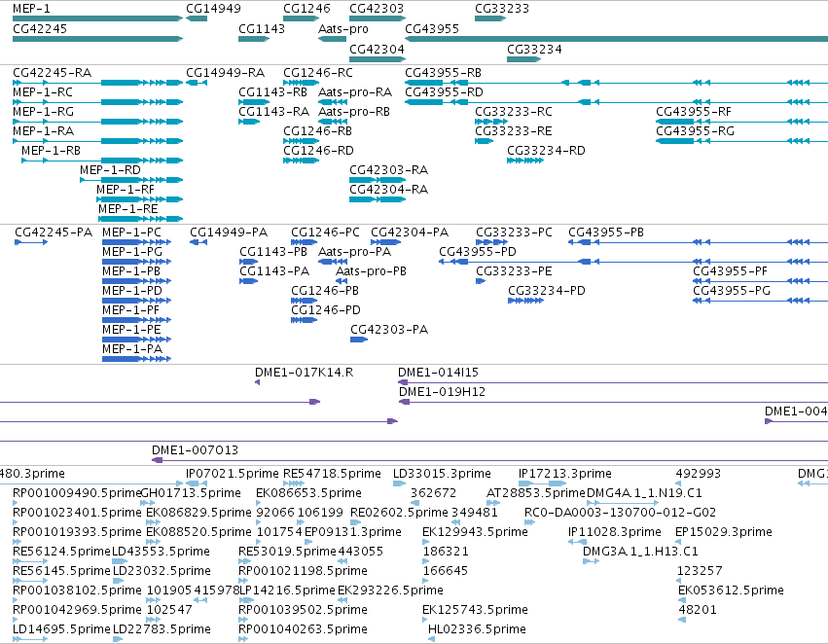Screen dimensions: 828x644
Task: Click the MEP-1-RC transcript label
Action: 43,92
